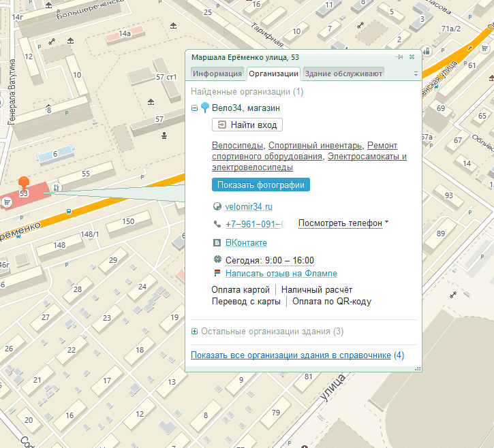Collapse the Вело34 organization entry
Viewport: 494px width, 448px height.
(x=195, y=108)
